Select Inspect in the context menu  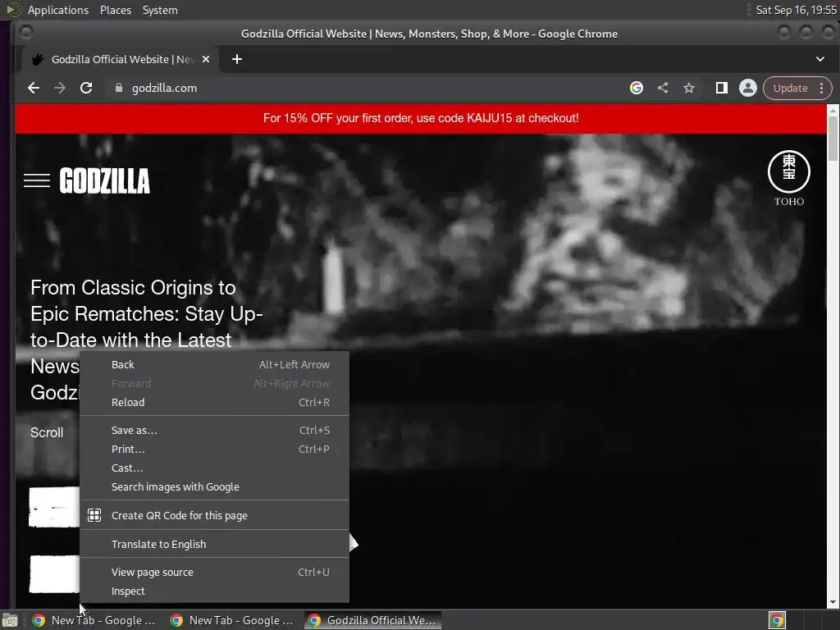pos(214,591)
